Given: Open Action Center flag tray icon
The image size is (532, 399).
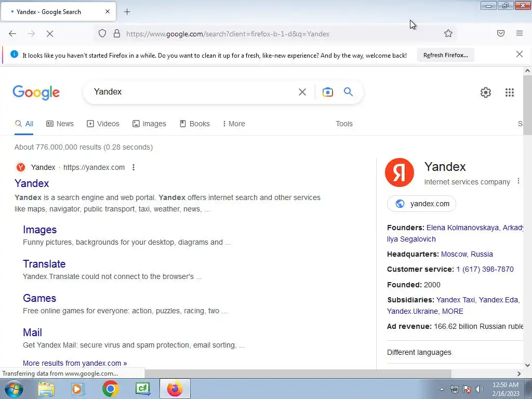Looking at the screenshot, I should (467, 389).
